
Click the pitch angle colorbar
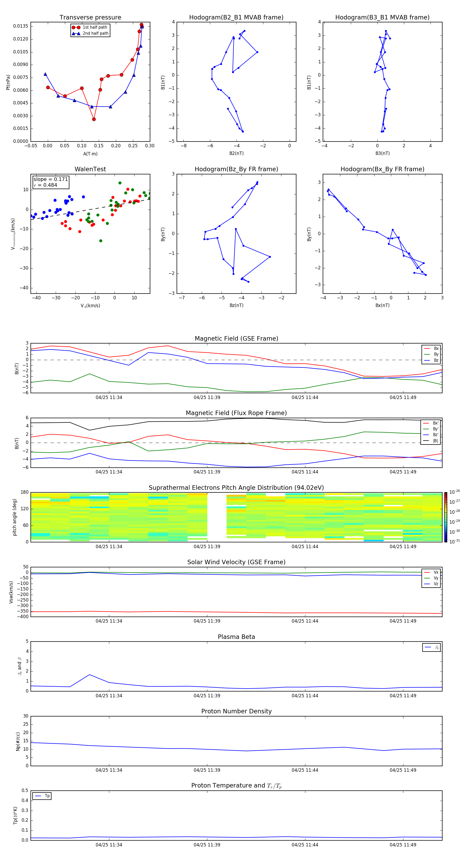click(x=446, y=517)
